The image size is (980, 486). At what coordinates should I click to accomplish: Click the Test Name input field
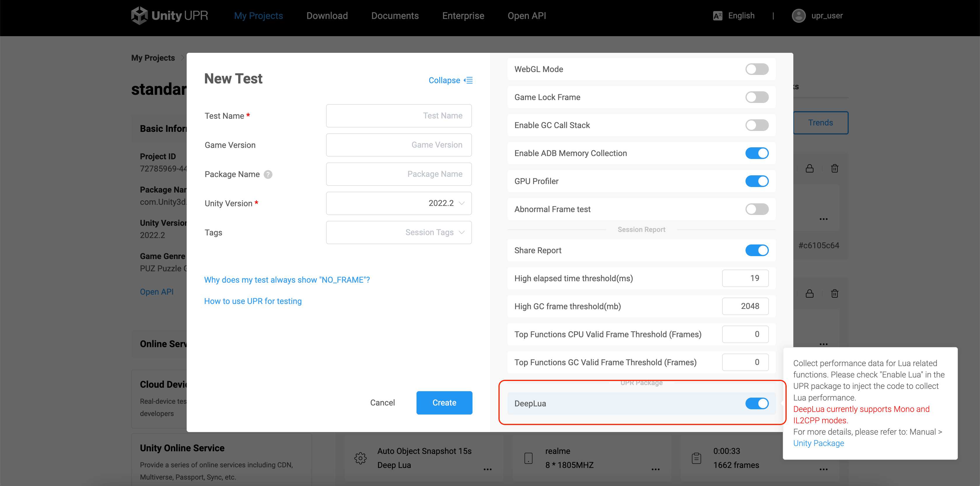(x=399, y=116)
